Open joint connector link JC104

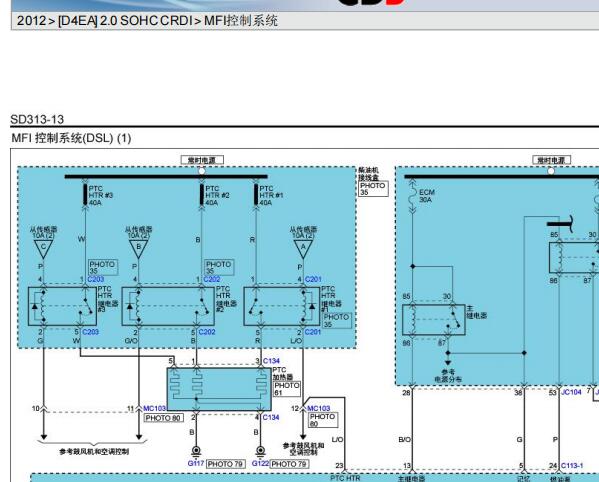(x=571, y=392)
